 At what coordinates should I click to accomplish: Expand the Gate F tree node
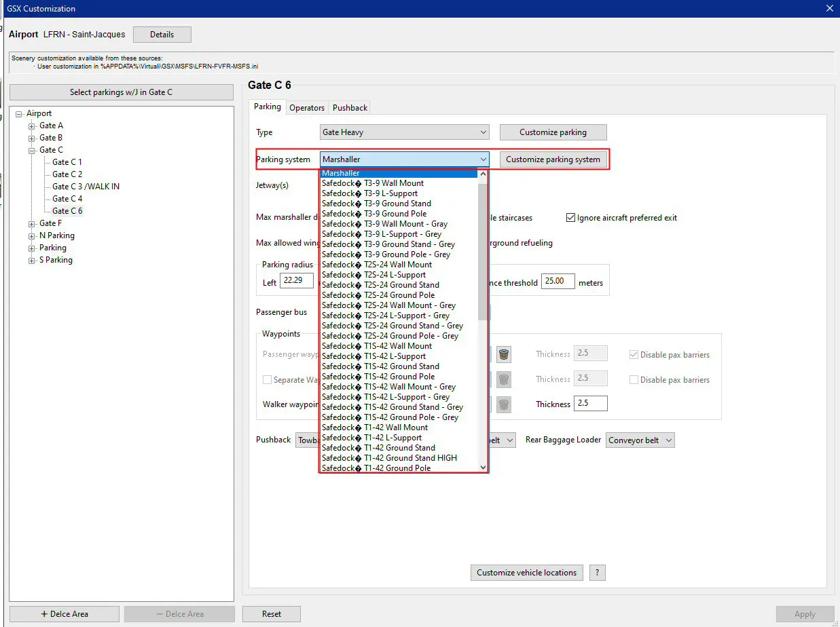click(32, 223)
